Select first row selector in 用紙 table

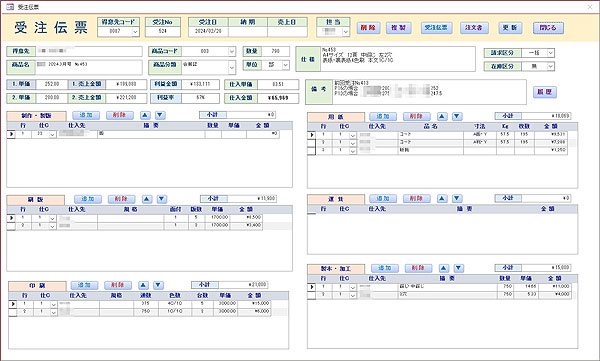click(x=311, y=135)
